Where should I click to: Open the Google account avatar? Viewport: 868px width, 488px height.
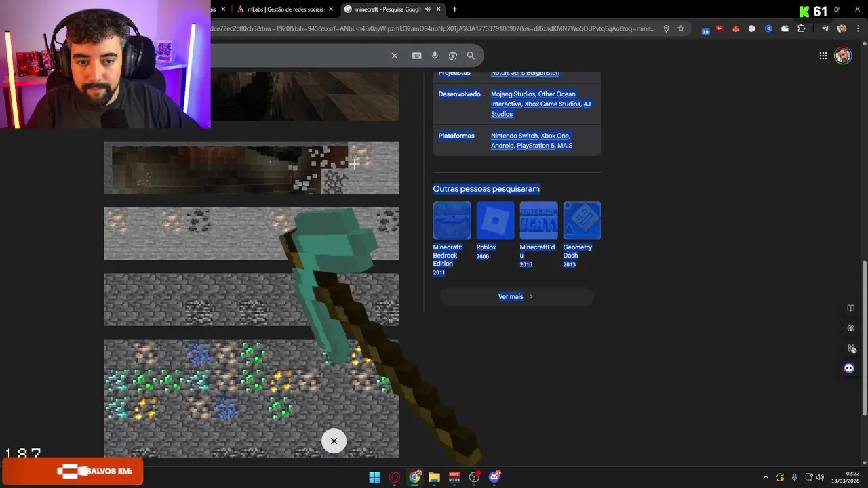(843, 56)
